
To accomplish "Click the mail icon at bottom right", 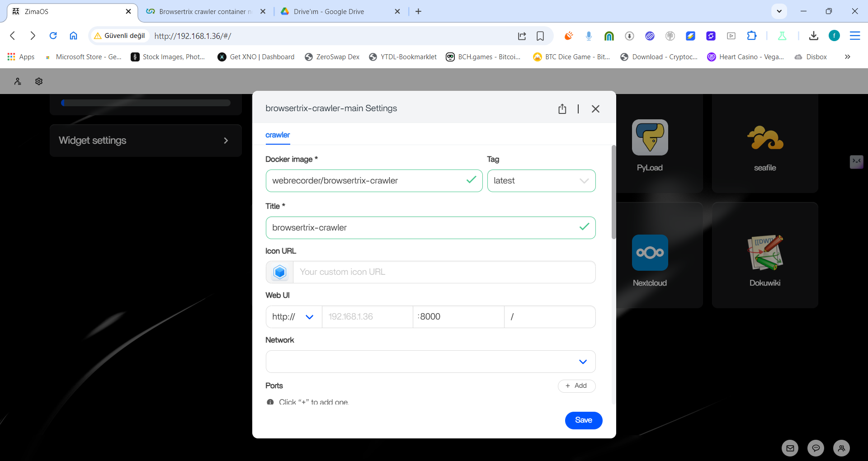I will 790,448.
